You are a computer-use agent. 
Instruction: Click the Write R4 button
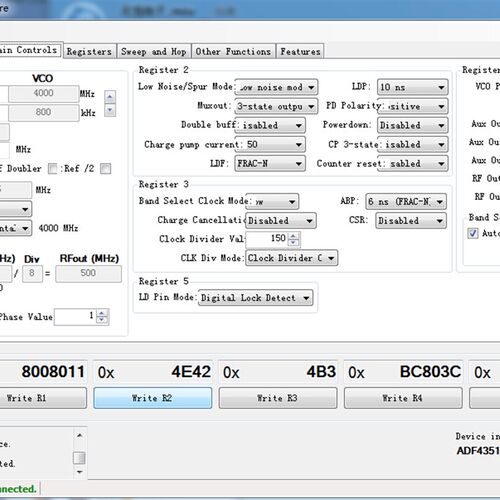coord(403,398)
